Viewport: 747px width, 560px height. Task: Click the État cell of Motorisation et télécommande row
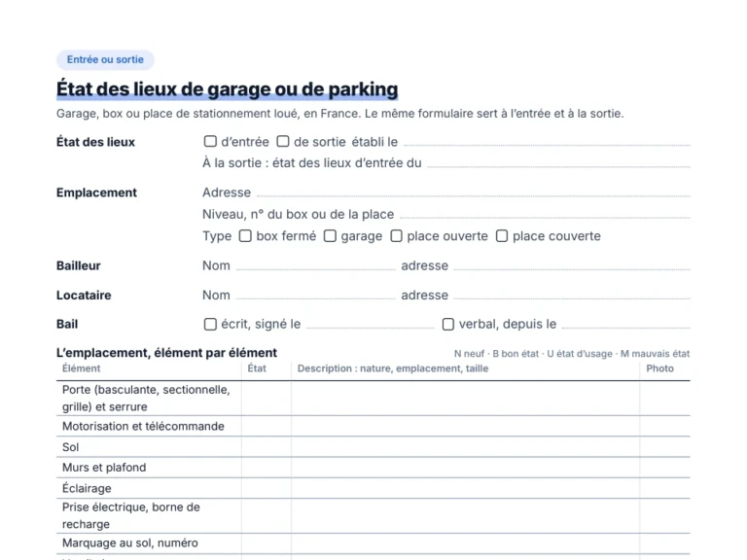(267, 426)
